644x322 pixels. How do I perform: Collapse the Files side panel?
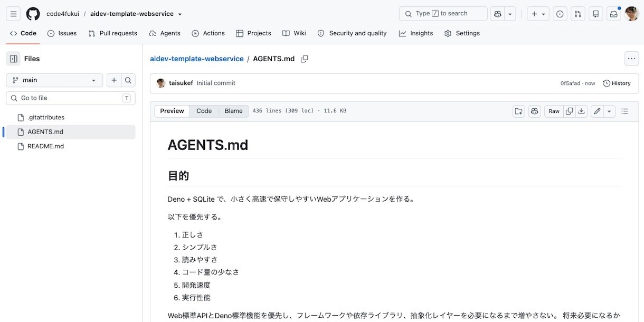[x=14, y=59]
